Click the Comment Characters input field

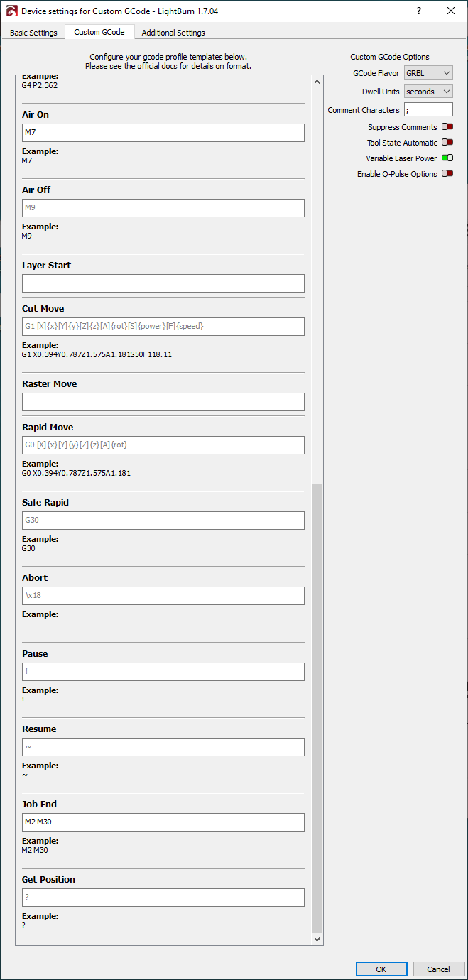428,109
